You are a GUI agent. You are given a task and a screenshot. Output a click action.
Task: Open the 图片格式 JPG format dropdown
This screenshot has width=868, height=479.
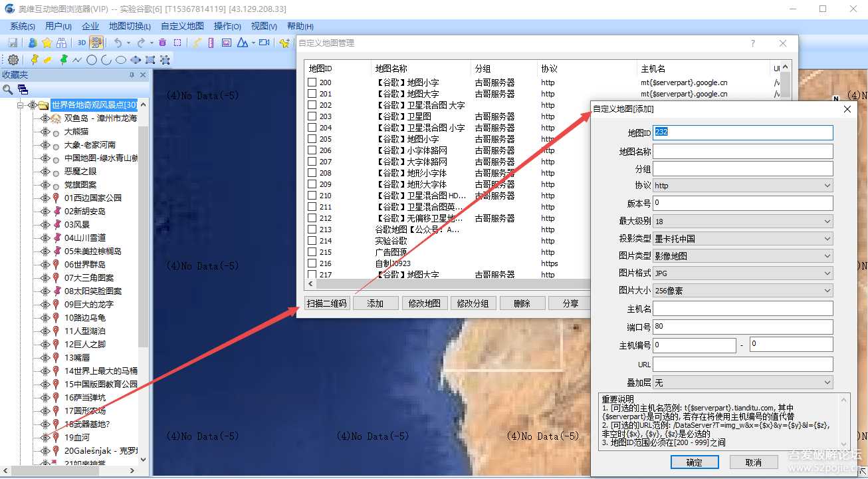tap(827, 273)
